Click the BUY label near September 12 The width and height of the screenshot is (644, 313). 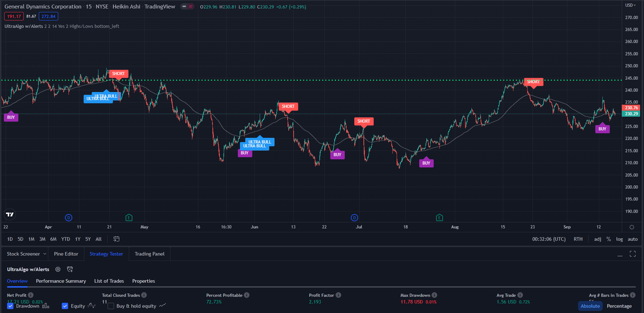coord(602,129)
